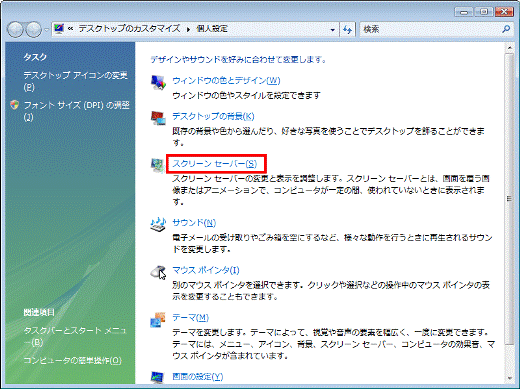Click the vertical scrollbar thumb
This screenshot has width=520, height=389.
509,199
